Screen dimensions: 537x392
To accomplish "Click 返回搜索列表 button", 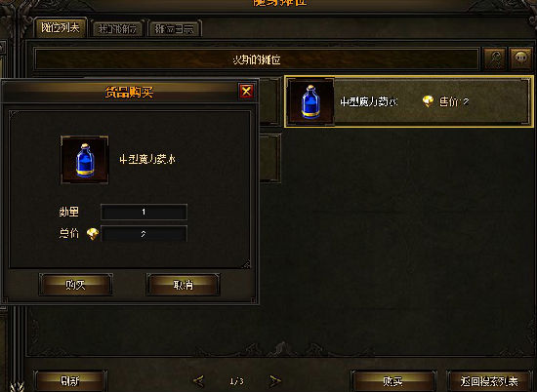I will point(489,380).
